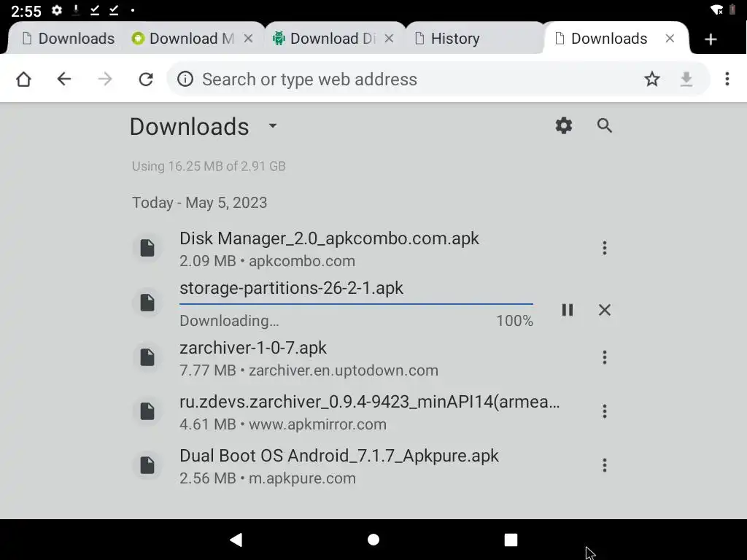This screenshot has width=747, height=560.
Task: Open Disk Manager_2.0_apkcombo.com.apk file
Action: point(329,238)
